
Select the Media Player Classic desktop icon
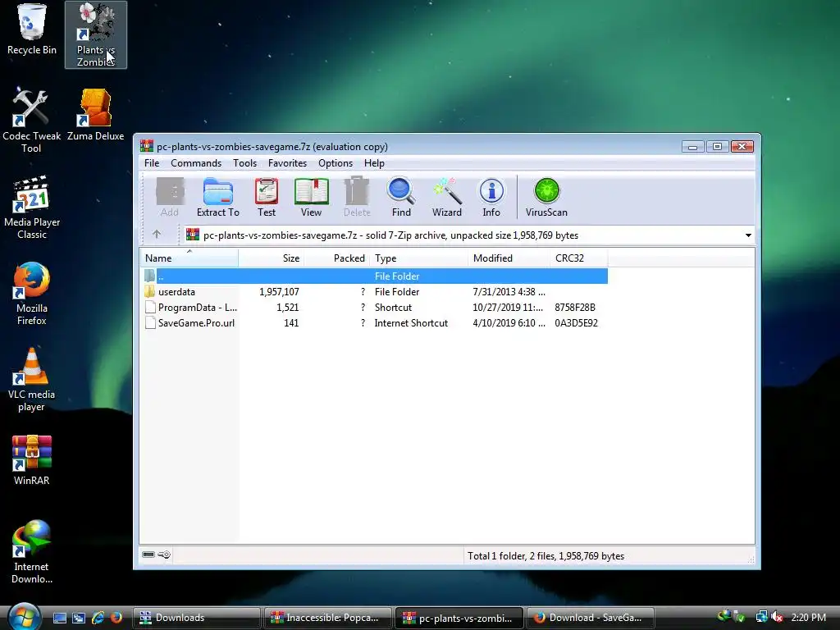tap(32, 208)
